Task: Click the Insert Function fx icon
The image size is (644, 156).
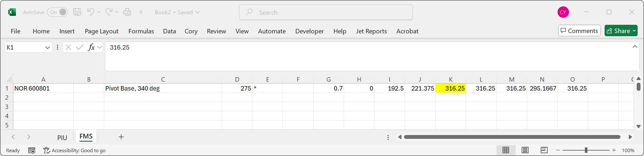Action: coord(92,47)
